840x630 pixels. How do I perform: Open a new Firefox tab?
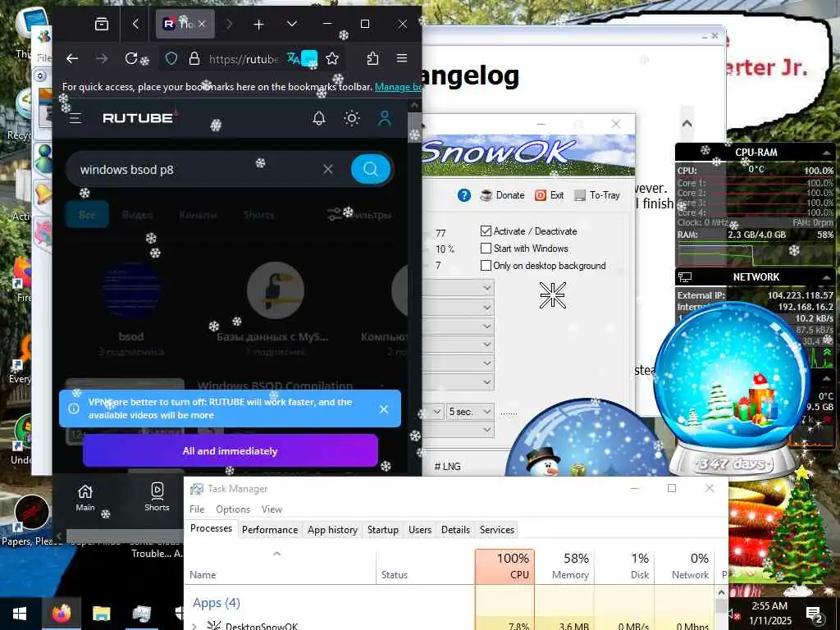tap(258, 24)
